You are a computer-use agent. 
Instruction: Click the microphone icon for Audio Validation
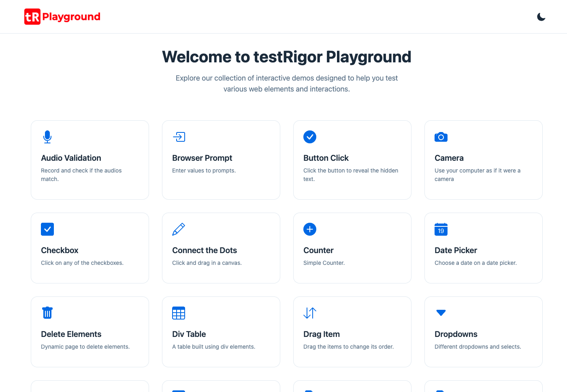click(47, 137)
